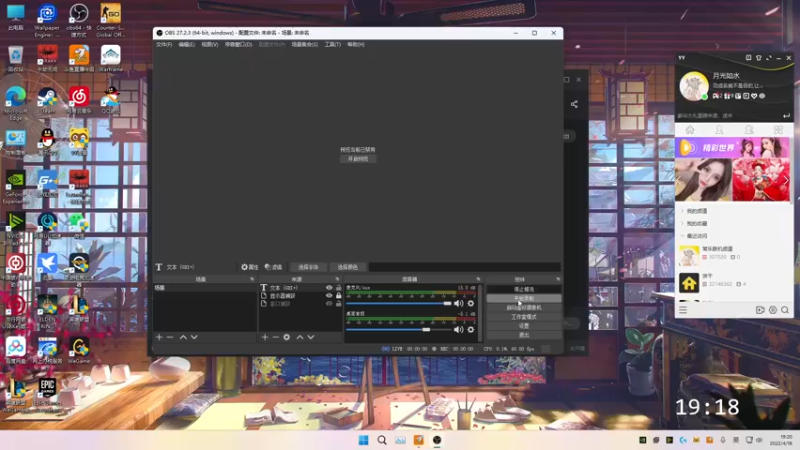The width and height of the screenshot is (800, 450).
Task: Open source properties gear in Sources panel
Action: (287, 337)
